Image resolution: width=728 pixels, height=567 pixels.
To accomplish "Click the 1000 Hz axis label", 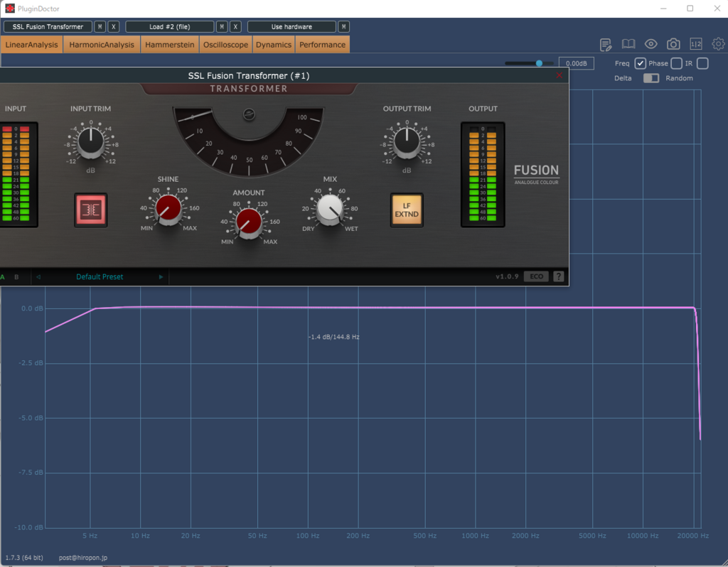I will (475, 536).
